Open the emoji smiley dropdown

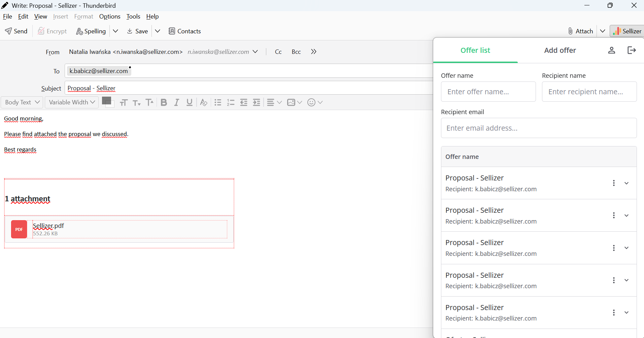(x=315, y=102)
